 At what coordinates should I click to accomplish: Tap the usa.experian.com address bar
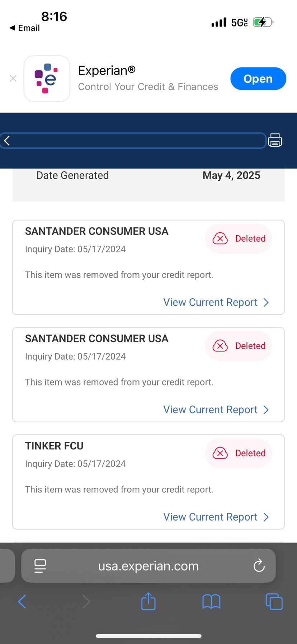pos(148,566)
